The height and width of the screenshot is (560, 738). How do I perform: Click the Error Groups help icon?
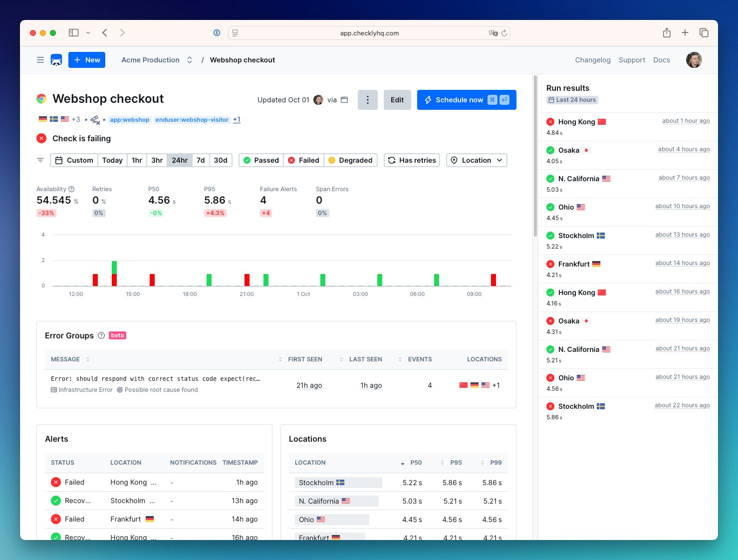[101, 335]
